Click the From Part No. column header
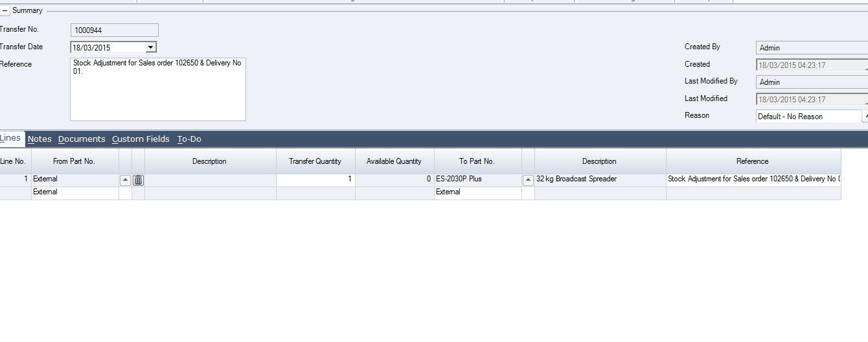The height and width of the screenshot is (342, 868). point(74,161)
